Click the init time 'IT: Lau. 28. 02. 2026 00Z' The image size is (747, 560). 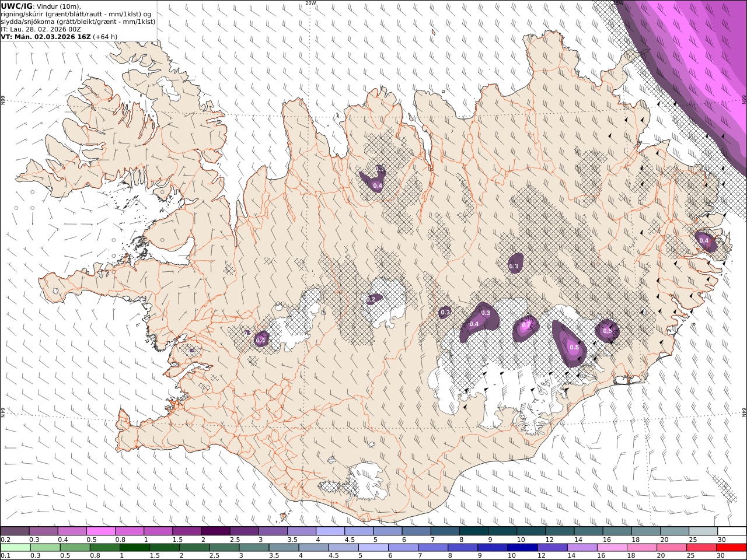click(x=41, y=29)
